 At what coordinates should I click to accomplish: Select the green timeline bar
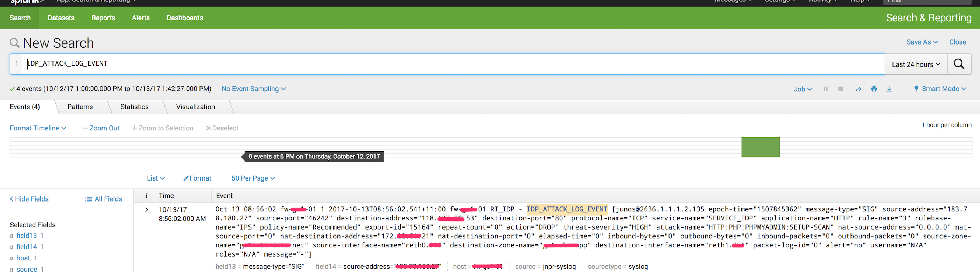point(761,147)
